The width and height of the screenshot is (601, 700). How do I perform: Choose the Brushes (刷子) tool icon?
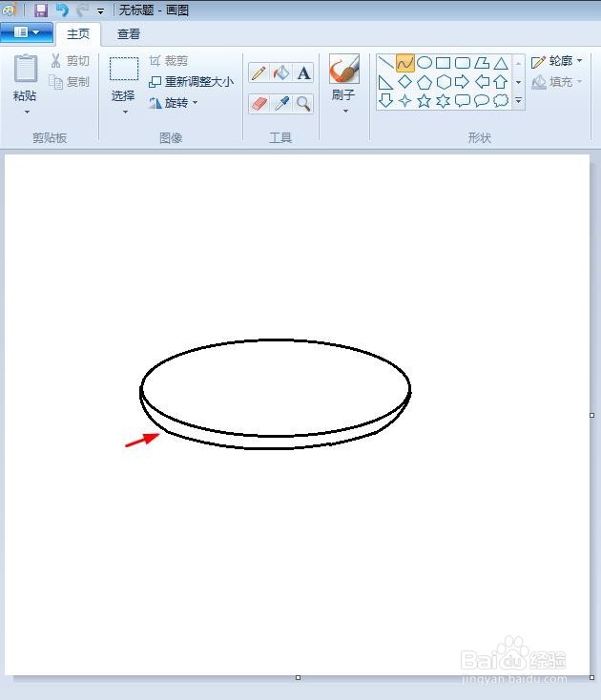pos(343,69)
